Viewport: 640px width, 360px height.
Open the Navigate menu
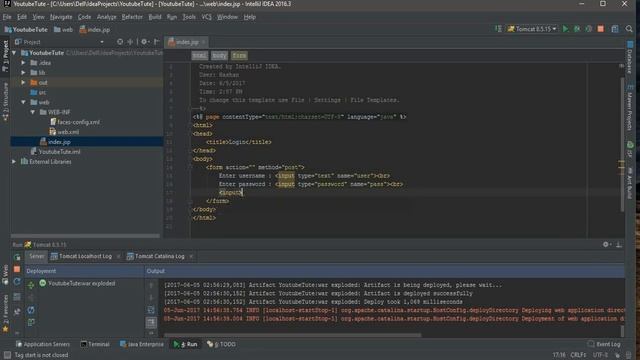coord(61,17)
